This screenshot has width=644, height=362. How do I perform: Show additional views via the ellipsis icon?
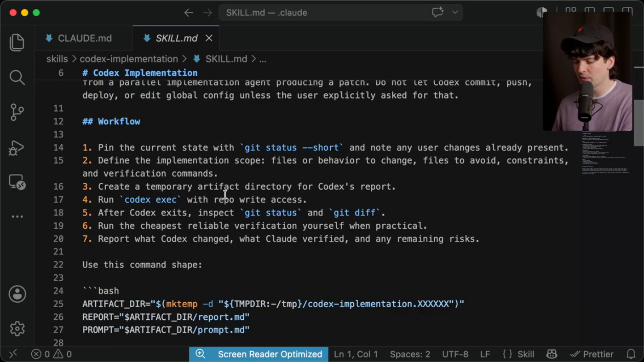click(x=17, y=216)
